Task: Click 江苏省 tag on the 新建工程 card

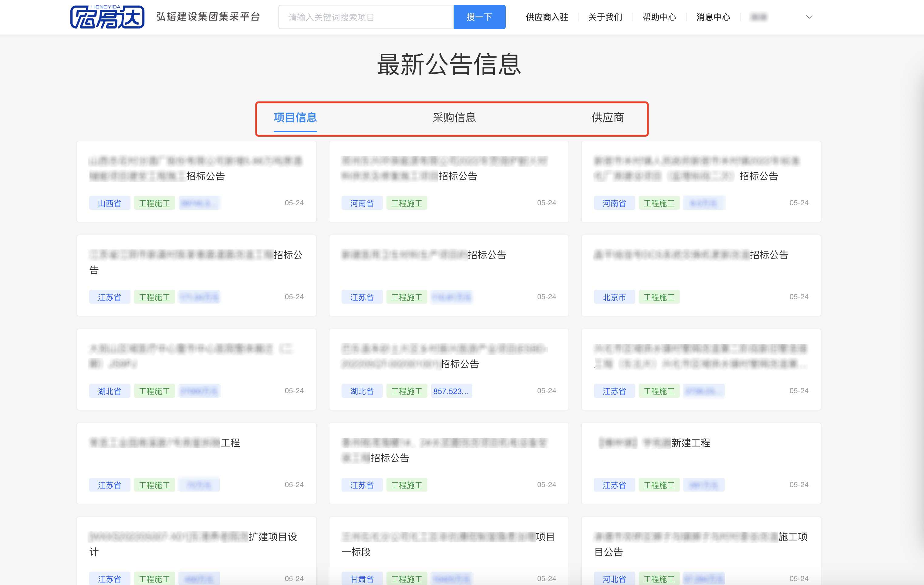Action: click(614, 485)
